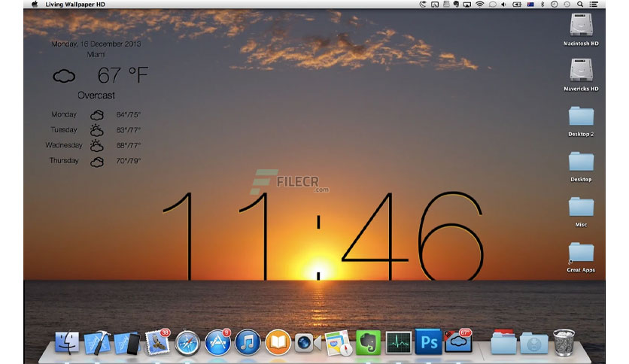
Task: Open the Time Machine menu bar icon
Action: (567, 5)
